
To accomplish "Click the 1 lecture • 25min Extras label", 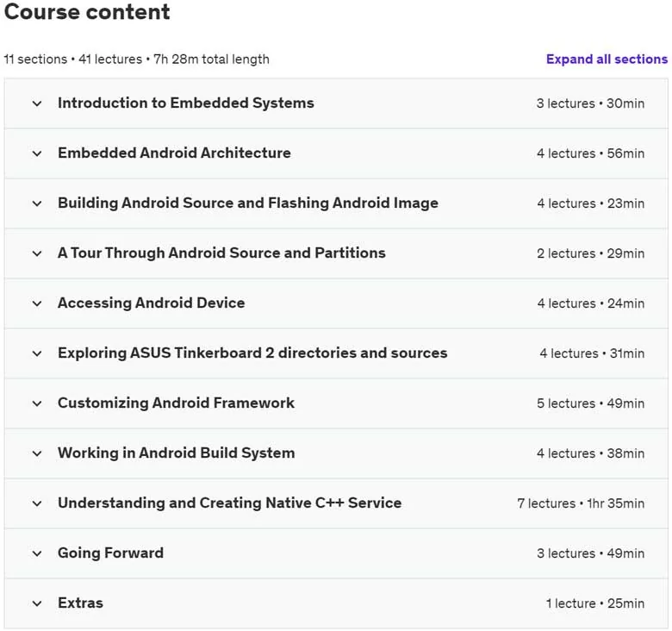I will point(595,603).
